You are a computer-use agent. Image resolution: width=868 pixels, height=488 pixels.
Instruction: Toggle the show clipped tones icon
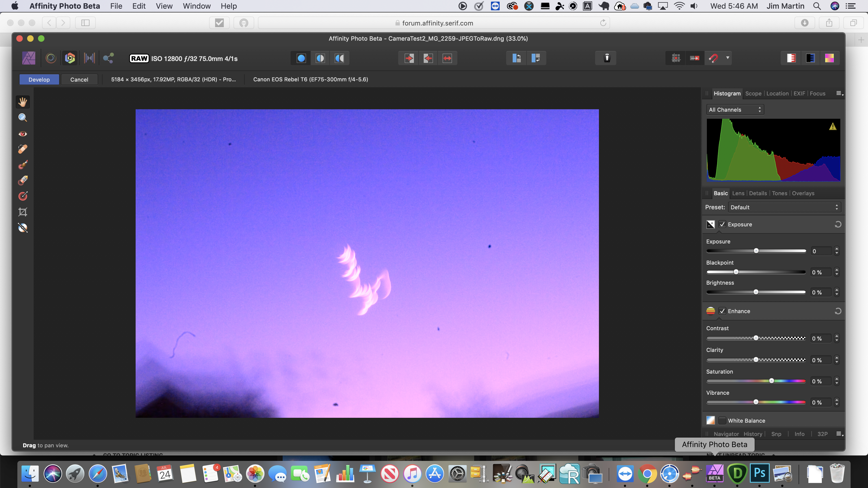click(x=829, y=58)
